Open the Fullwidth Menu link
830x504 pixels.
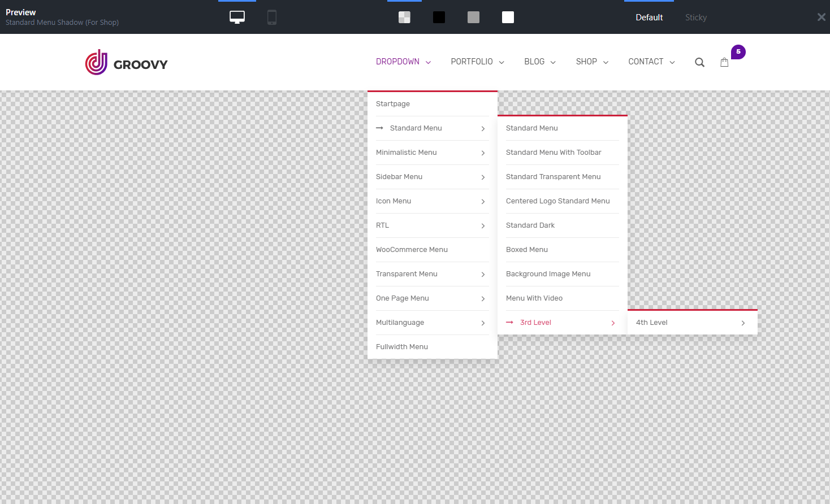(402, 347)
